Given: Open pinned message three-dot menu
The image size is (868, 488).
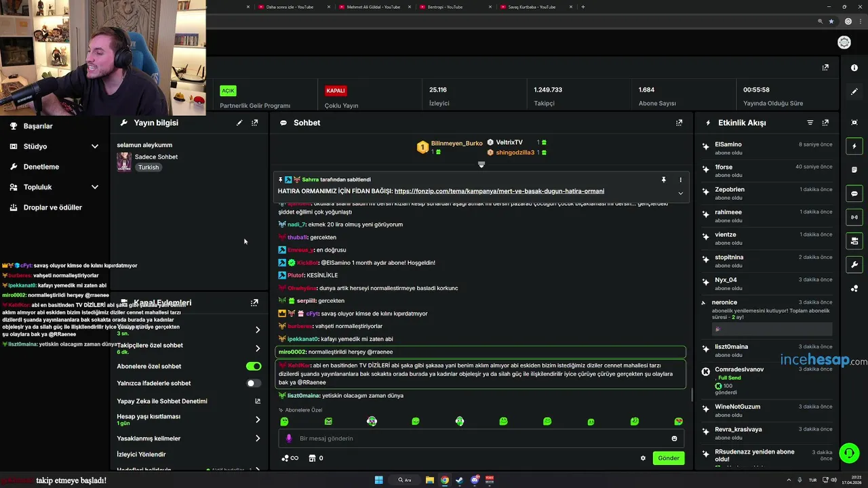Looking at the screenshot, I should click(680, 180).
